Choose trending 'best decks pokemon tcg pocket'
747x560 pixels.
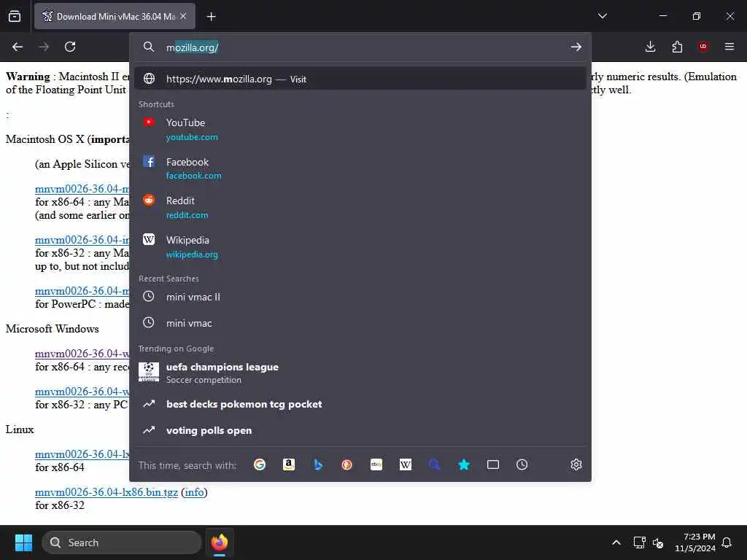360,404
